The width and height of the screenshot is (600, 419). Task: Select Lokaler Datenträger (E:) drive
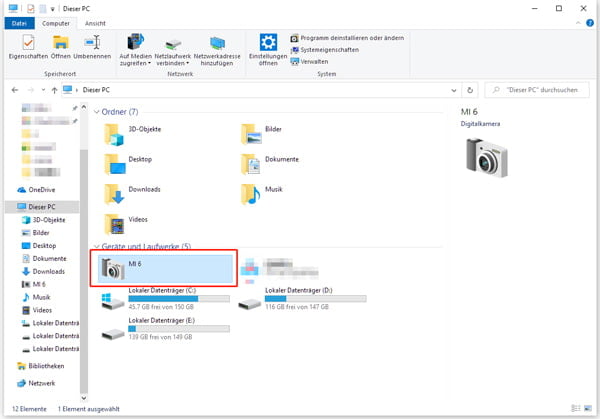click(165, 329)
